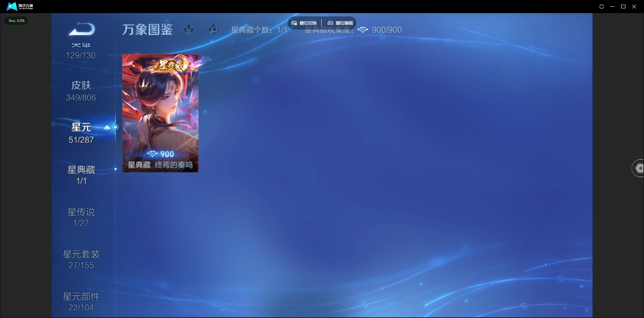644x318 pixels.
Task: Click the 9ms 0.0% latency indicator
Action: (x=16, y=21)
